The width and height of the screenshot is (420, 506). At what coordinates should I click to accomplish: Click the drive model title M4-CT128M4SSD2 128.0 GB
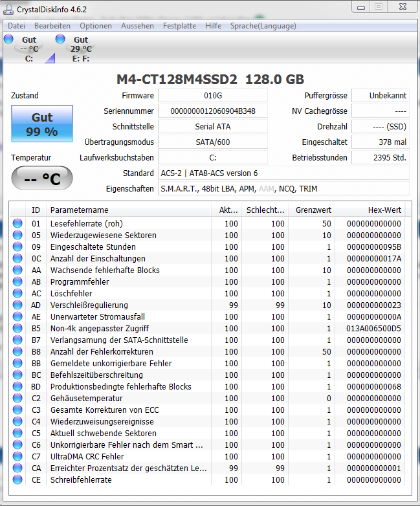[210, 80]
